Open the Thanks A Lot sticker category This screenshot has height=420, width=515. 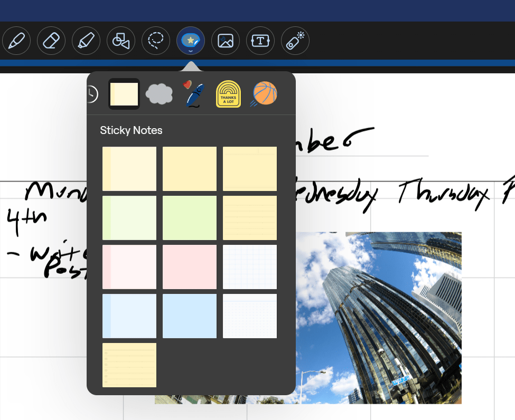point(228,94)
